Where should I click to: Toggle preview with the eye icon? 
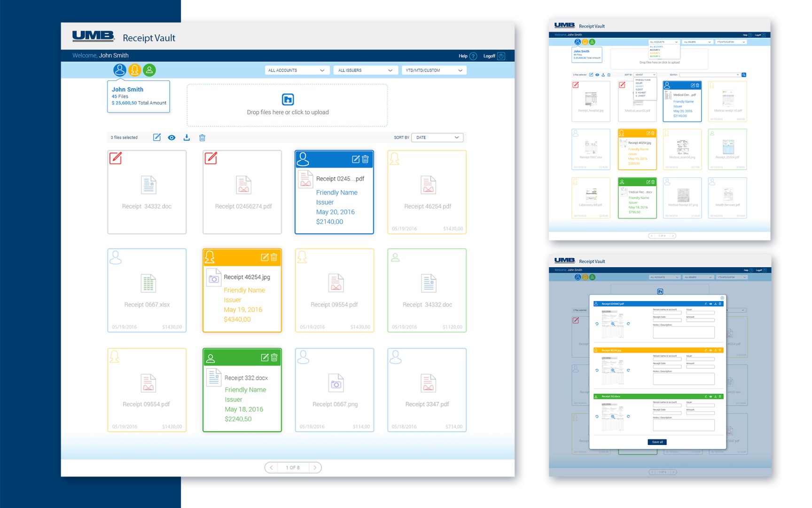coord(172,137)
